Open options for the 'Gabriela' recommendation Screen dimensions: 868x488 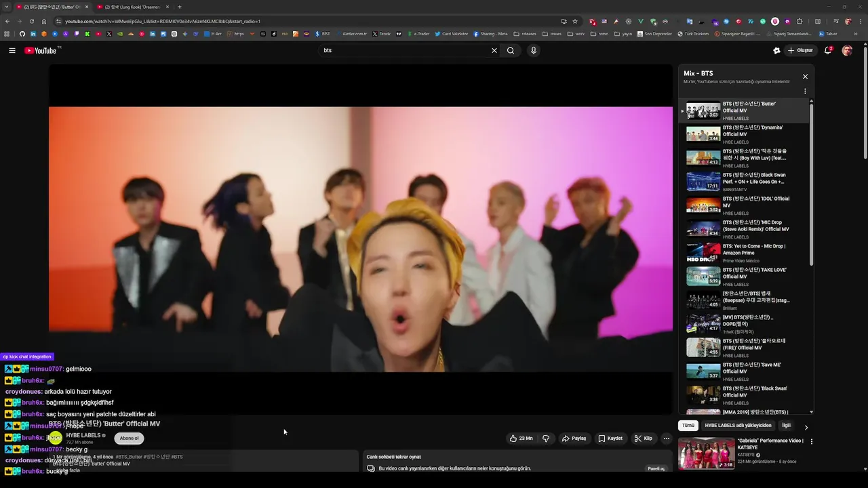click(x=812, y=441)
